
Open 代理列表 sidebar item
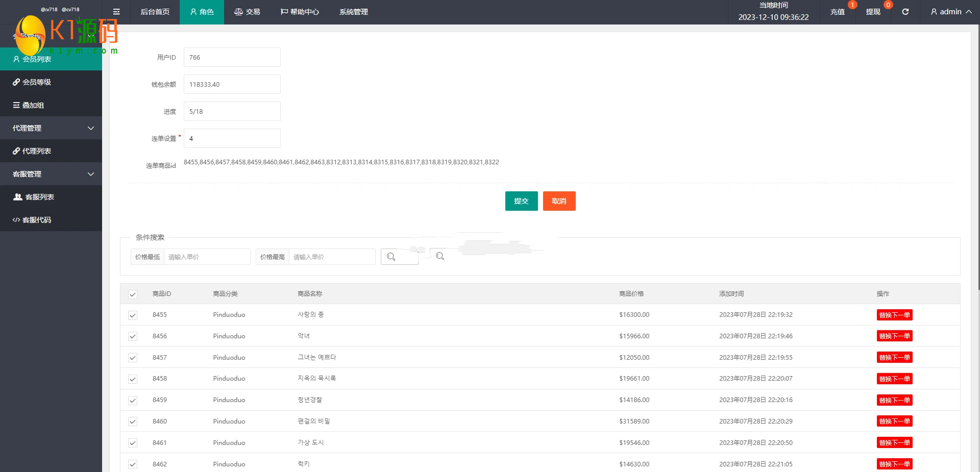[x=51, y=151]
